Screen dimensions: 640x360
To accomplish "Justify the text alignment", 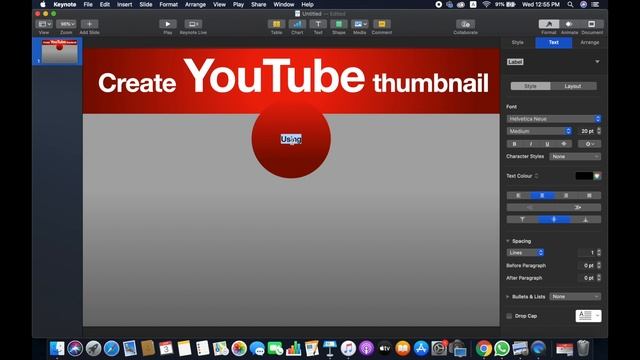I will [x=589, y=196].
